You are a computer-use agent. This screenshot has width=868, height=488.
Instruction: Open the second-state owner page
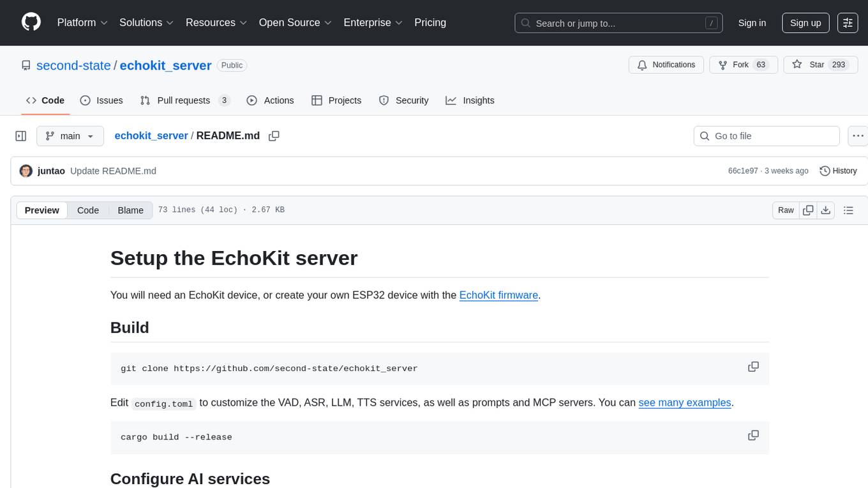pos(73,65)
